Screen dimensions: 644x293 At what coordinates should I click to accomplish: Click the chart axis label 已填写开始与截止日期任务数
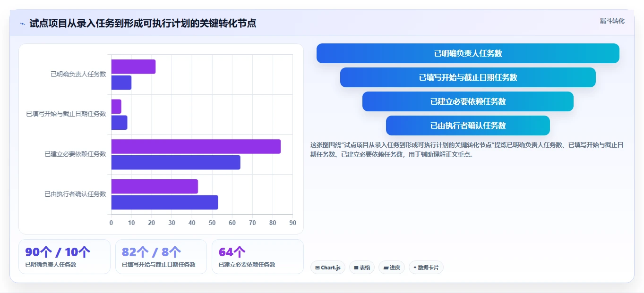tap(66, 114)
